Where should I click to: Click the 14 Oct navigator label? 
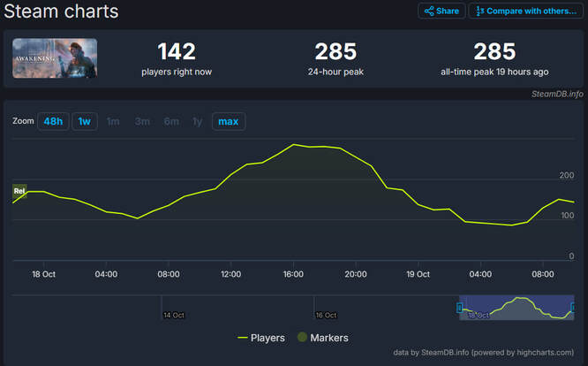[x=174, y=315]
